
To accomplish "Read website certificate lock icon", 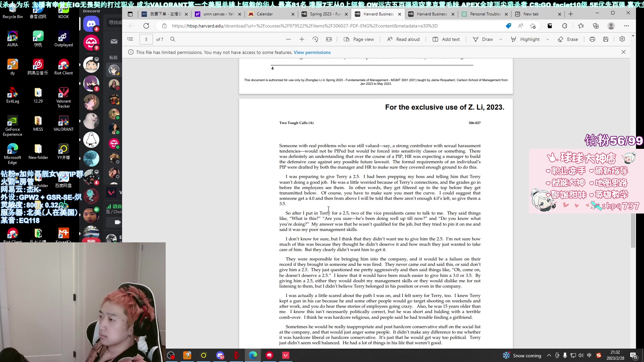I will (x=164, y=26).
